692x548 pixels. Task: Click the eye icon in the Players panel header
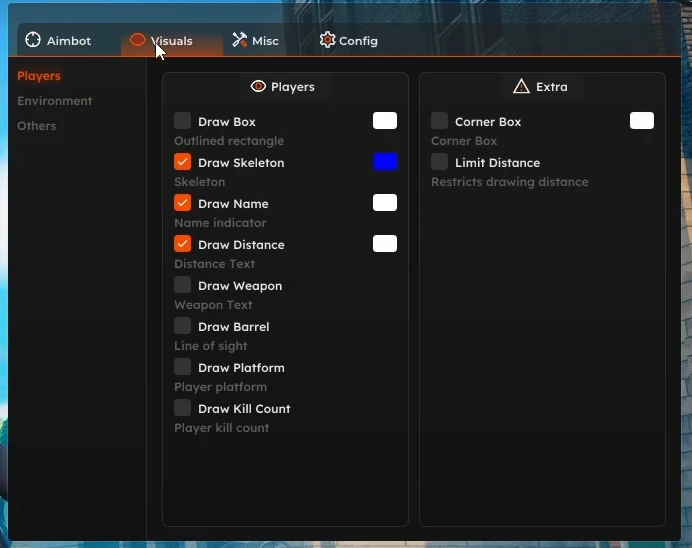258,87
